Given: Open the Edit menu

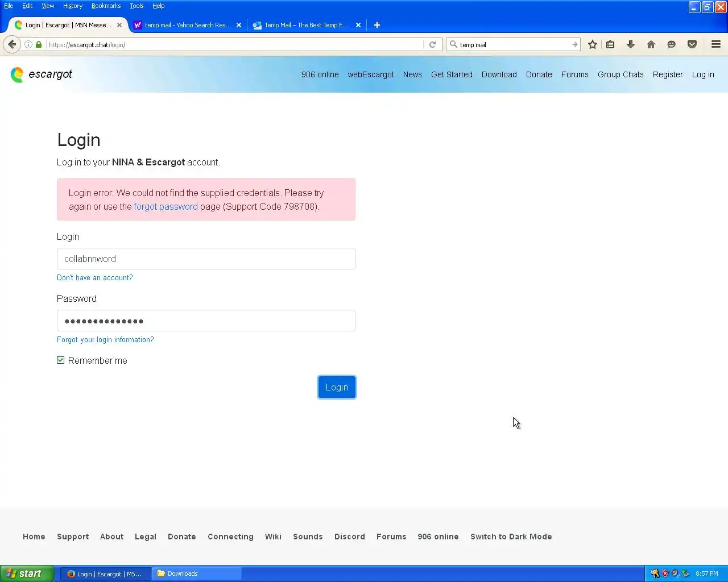Looking at the screenshot, I should pyautogui.click(x=27, y=6).
